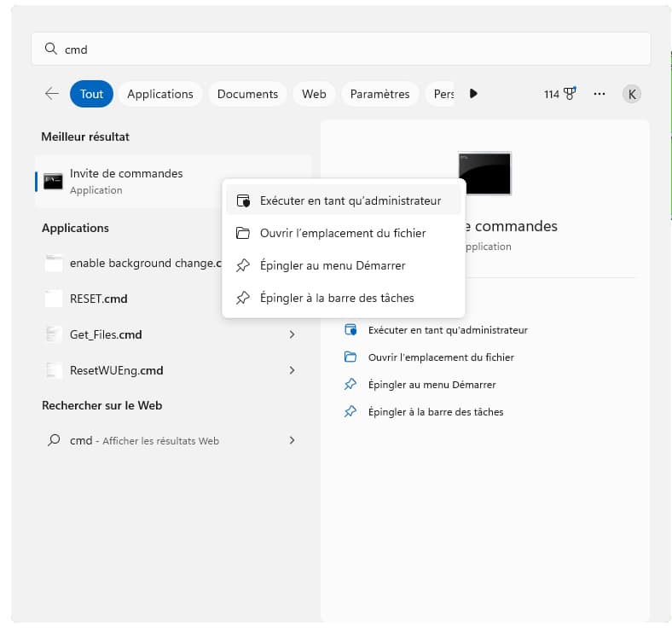Click the large Command Prompt preview icon
This screenshot has height=633, width=672.
484,173
